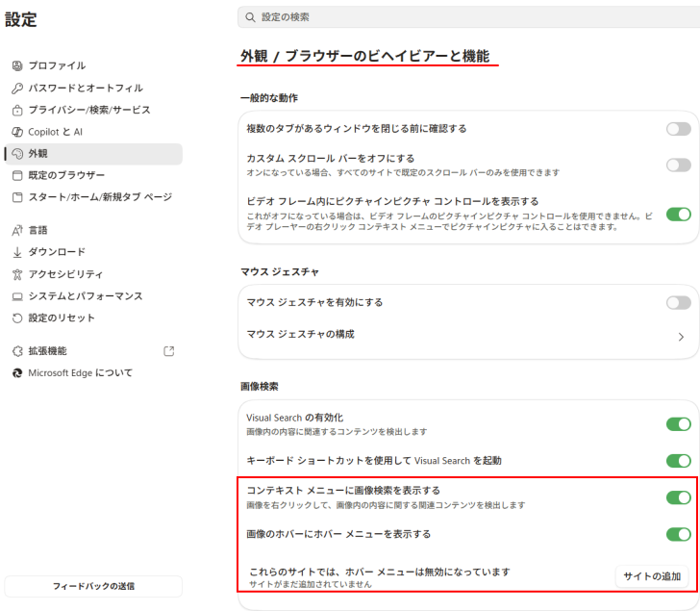Toggle 複数のタブがあるウィンドウを閉じる前に確認する

[x=679, y=129]
